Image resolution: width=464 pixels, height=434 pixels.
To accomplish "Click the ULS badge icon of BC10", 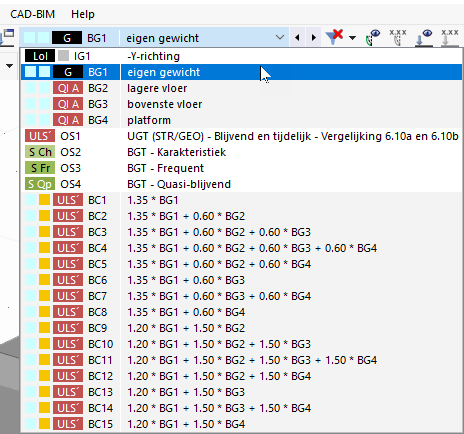I will click(x=68, y=344).
